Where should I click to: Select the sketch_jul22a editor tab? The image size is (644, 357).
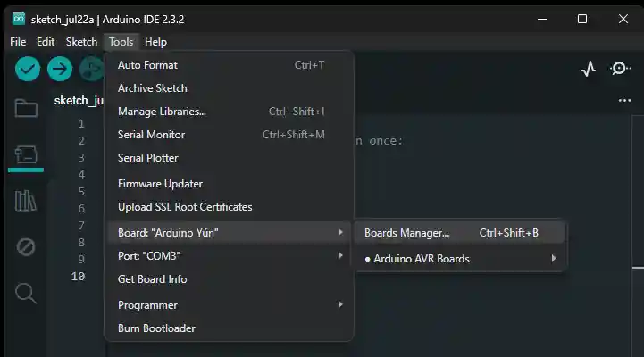click(x=79, y=101)
